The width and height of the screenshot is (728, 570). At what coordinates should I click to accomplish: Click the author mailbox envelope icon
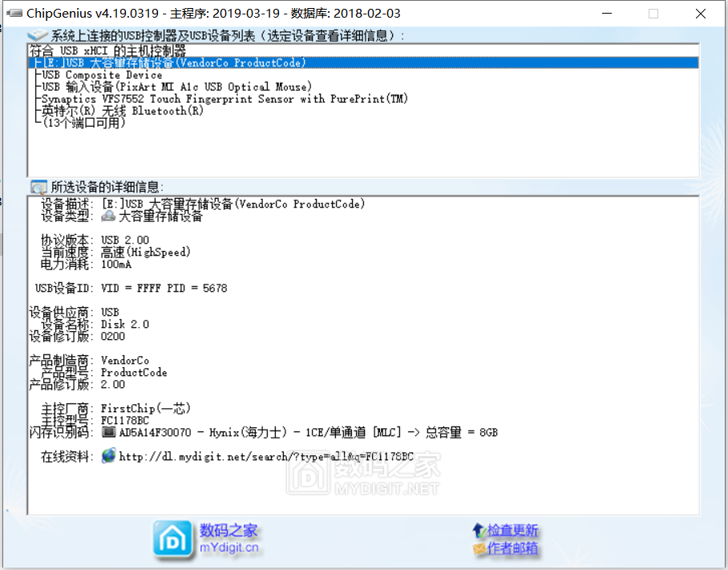(479, 549)
